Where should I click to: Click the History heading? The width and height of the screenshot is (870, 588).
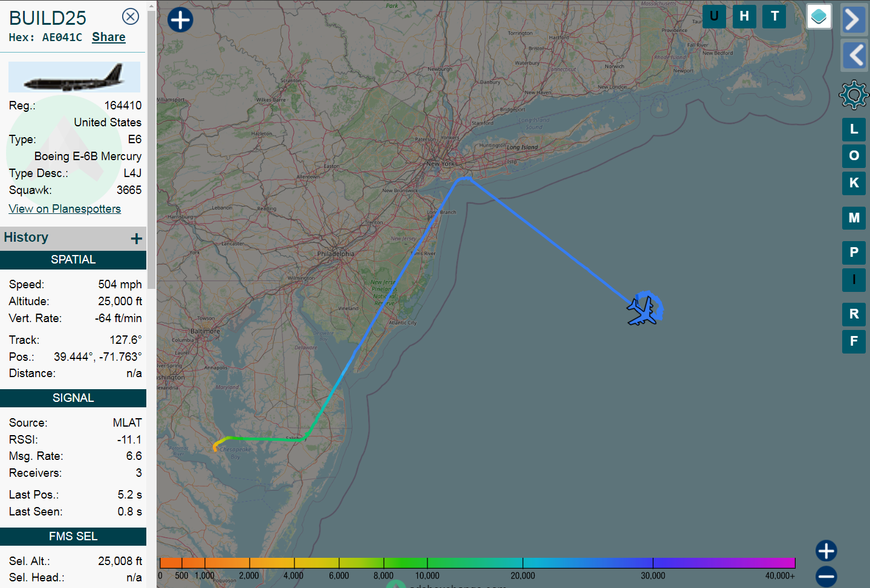click(26, 237)
